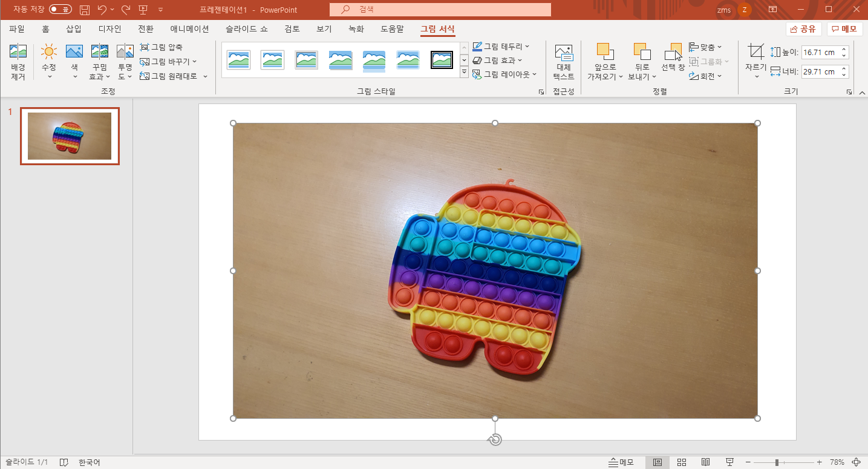Viewport: 868px width, 469px height.
Task: Switch to Slide Show (슬라이드 쇼) tab
Action: pos(247,28)
